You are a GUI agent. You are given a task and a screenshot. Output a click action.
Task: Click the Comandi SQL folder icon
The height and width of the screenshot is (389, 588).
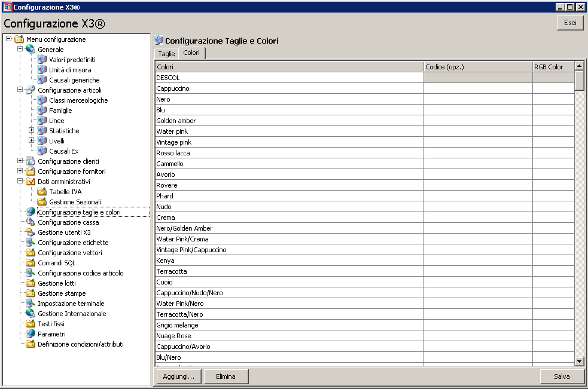pos(31,262)
